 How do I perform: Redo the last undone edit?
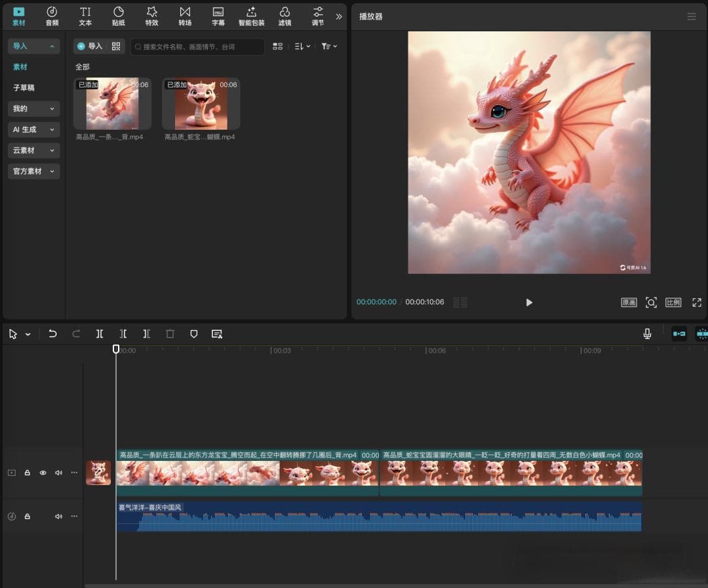(76, 334)
